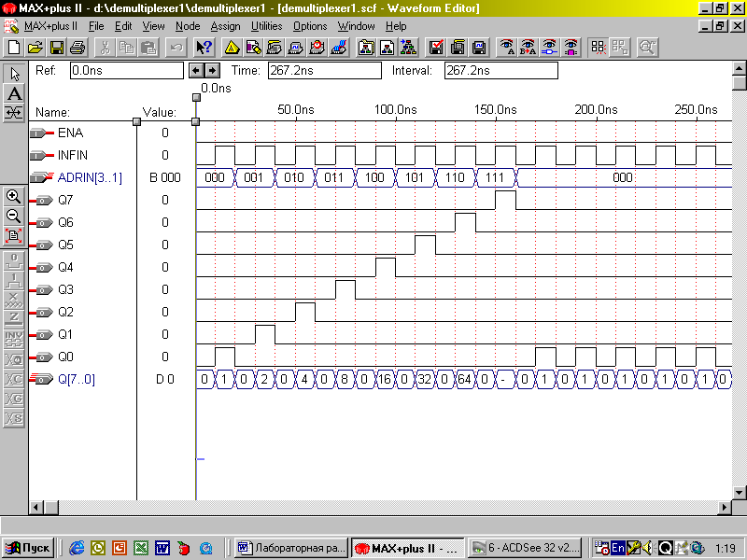Select the ENA input signal
Screen dimensions: 747x560
pyautogui.click(x=69, y=133)
